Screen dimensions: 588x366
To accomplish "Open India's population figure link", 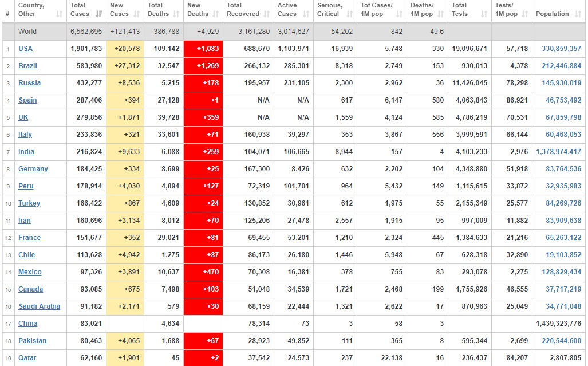I will coord(558,152).
